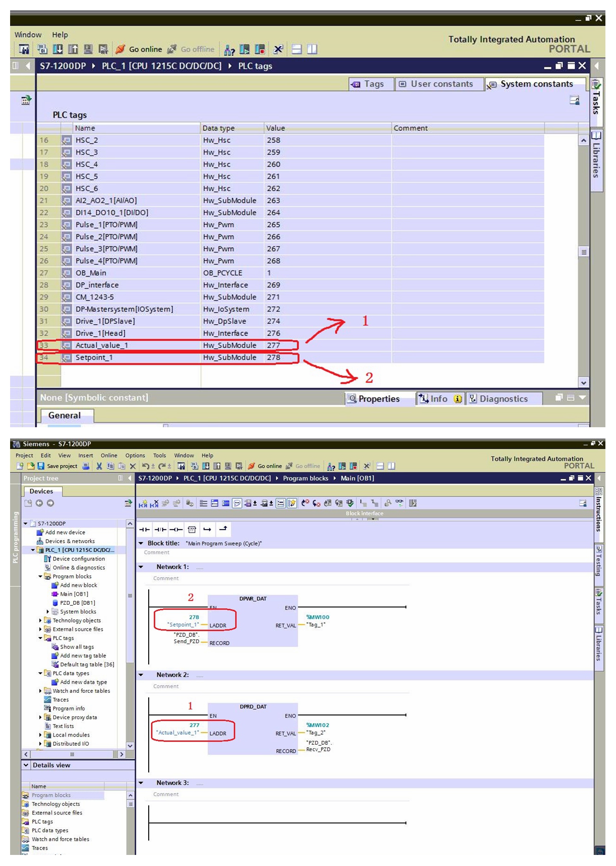Toggle network comments display icon
Viewport: 616px width, 866px height.
tap(281, 503)
